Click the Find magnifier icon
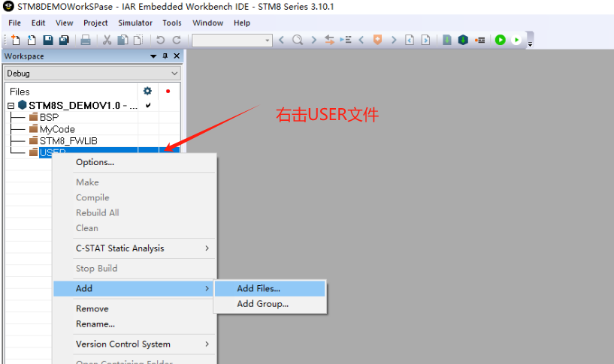This screenshot has height=364, width=614. (298, 40)
